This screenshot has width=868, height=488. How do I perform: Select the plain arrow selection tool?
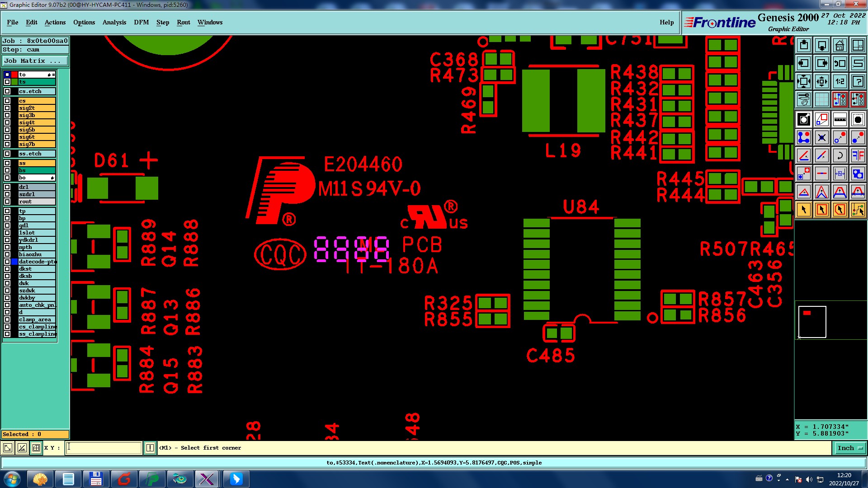click(x=804, y=210)
